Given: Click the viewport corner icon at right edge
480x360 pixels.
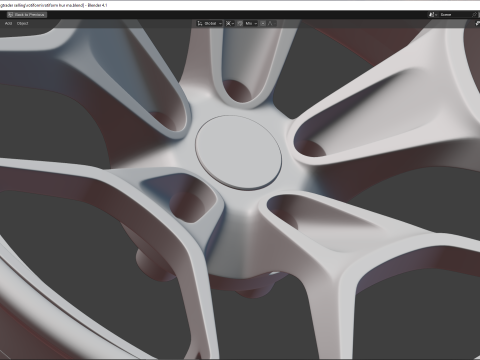Looking at the screenshot, I should coord(477,23).
